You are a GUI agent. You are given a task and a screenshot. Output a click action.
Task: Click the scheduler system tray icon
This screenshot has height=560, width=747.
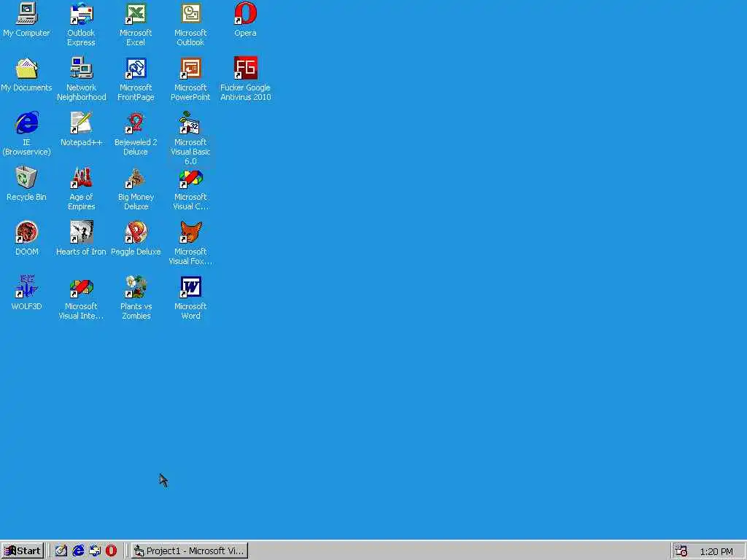pyautogui.click(x=681, y=551)
